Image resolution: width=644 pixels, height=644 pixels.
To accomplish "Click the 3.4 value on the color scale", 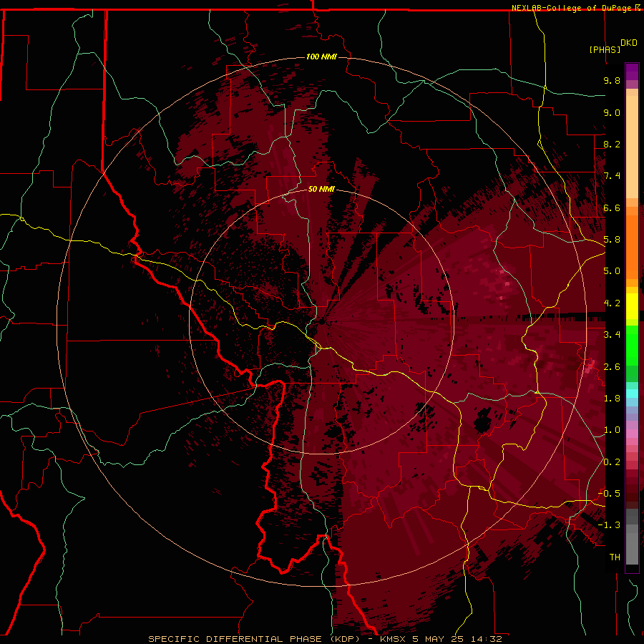I will point(612,335).
